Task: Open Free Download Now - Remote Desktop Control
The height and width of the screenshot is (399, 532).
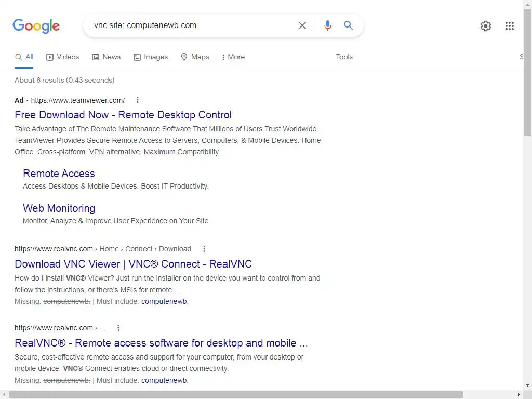Action: pos(123,115)
